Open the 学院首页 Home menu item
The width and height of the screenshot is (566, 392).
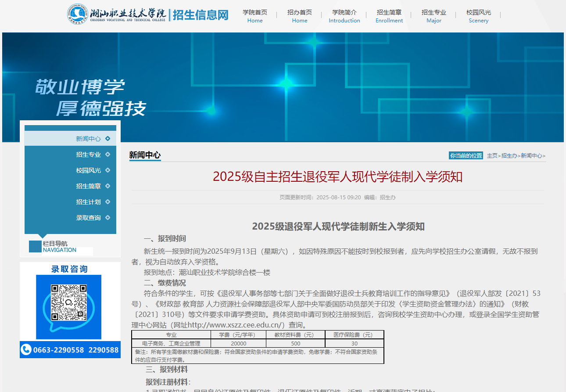click(x=255, y=16)
